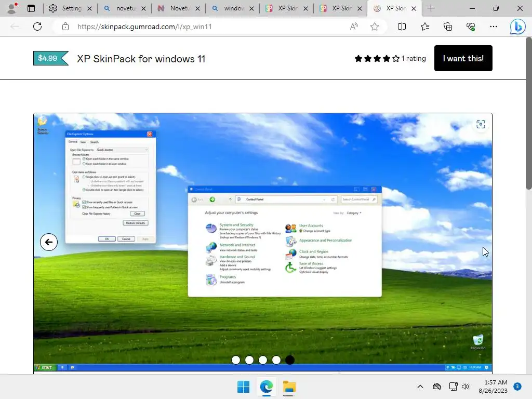Select the fifth filled carousel dot

290,360
